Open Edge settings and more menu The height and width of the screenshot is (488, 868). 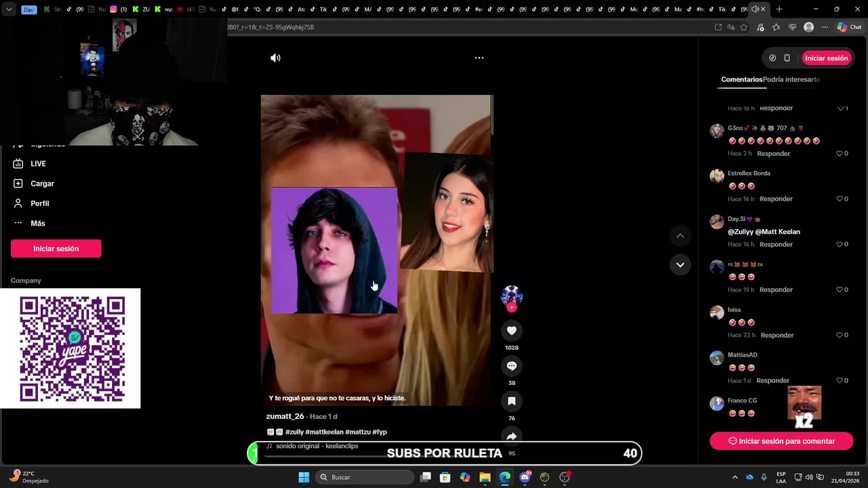pos(825,27)
